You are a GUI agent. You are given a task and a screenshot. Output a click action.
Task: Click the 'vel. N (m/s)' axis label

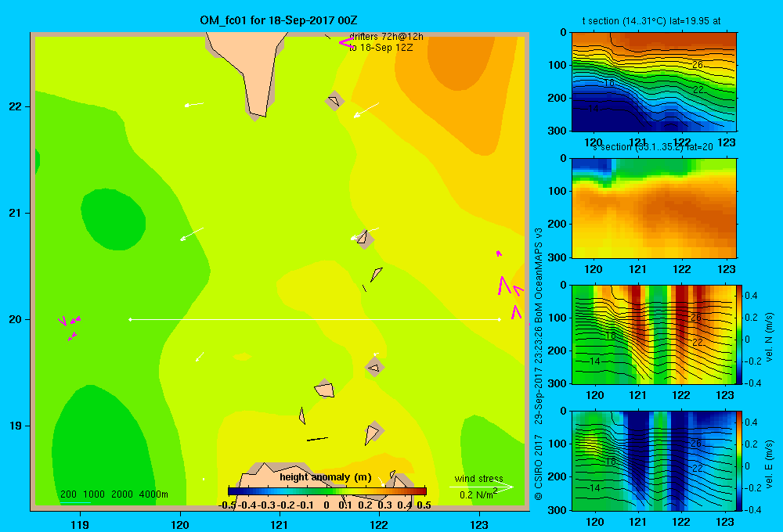(x=769, y=337)
